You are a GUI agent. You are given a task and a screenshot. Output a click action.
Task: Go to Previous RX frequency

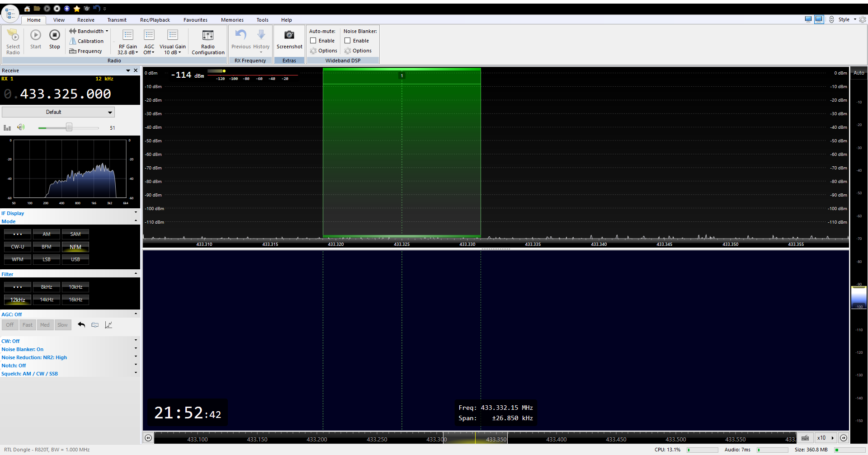click(241, 39)
